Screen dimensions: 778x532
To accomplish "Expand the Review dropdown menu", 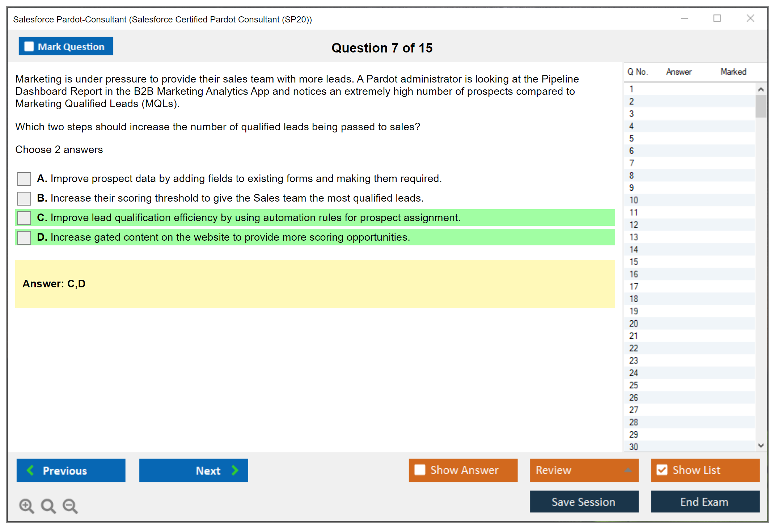I will (x=628, y=470).
